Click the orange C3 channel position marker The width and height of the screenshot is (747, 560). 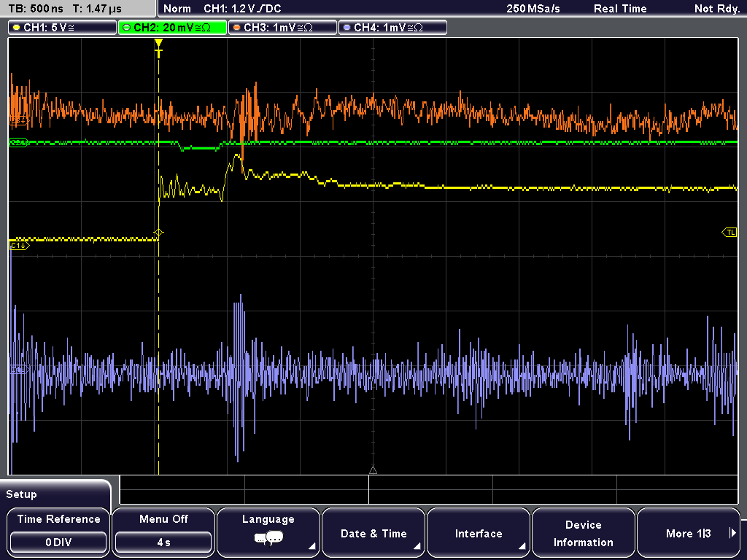[x=19, y=122]
